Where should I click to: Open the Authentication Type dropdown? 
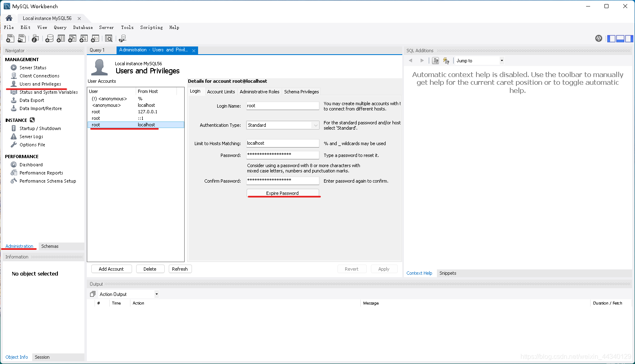315,125
